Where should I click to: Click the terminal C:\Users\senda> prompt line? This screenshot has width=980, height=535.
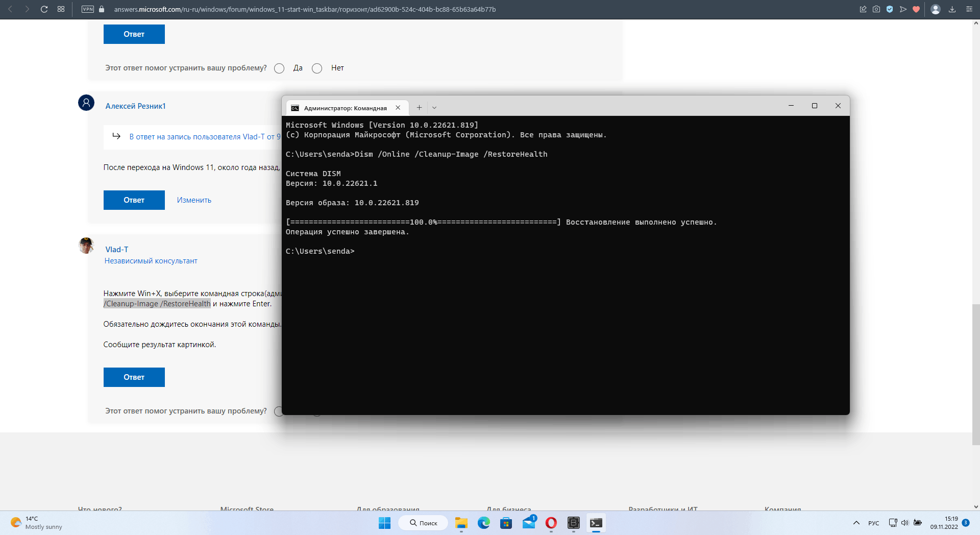[320, 251]
